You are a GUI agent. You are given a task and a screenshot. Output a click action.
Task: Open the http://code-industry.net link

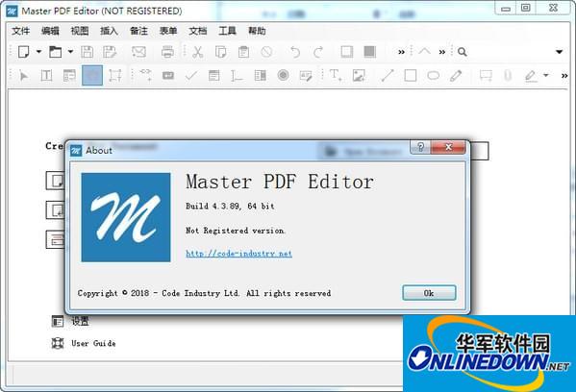(x=238, y=254)
